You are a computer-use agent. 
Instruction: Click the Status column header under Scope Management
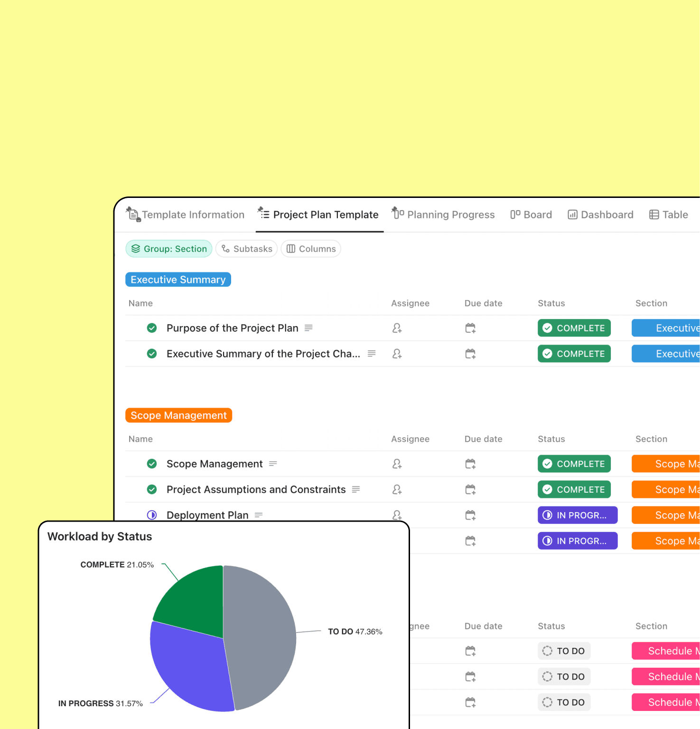coord(551,439)
